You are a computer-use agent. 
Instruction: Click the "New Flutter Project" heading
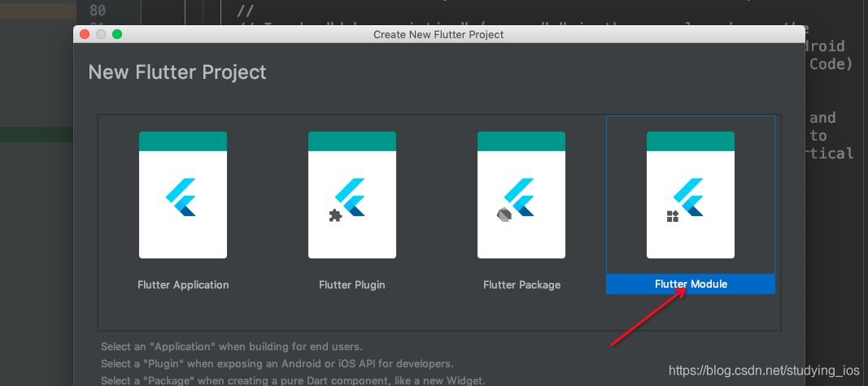pos(177,72)
